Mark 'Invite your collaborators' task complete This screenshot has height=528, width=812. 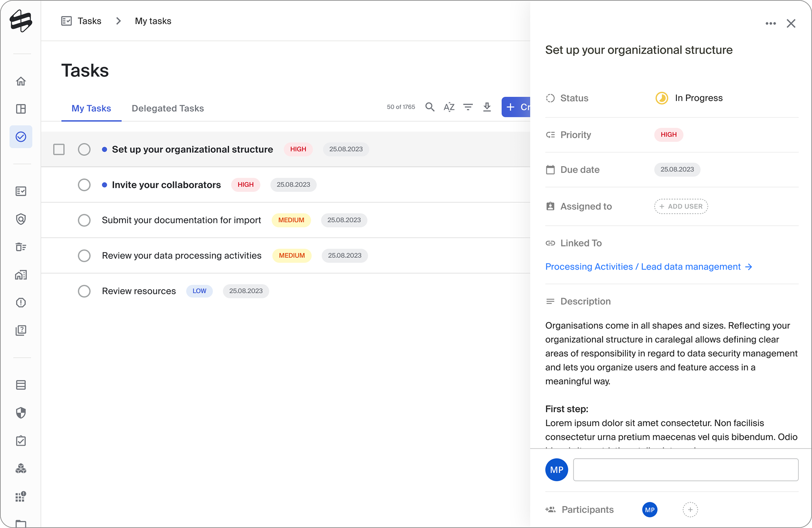(x=84, y=185)
